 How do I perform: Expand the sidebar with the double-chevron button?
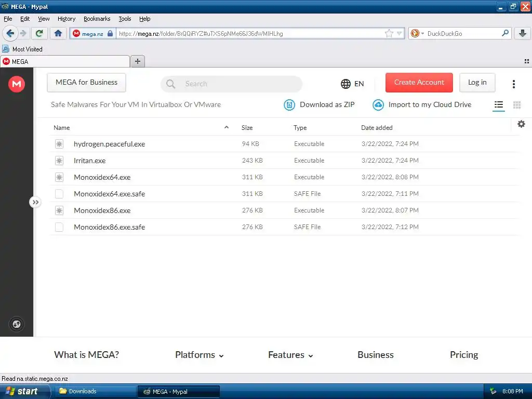pyautogui.click(x=35, y=202)
